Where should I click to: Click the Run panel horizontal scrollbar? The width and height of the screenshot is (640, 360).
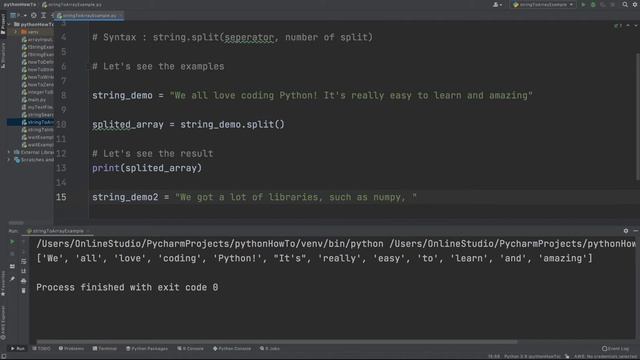277,342
